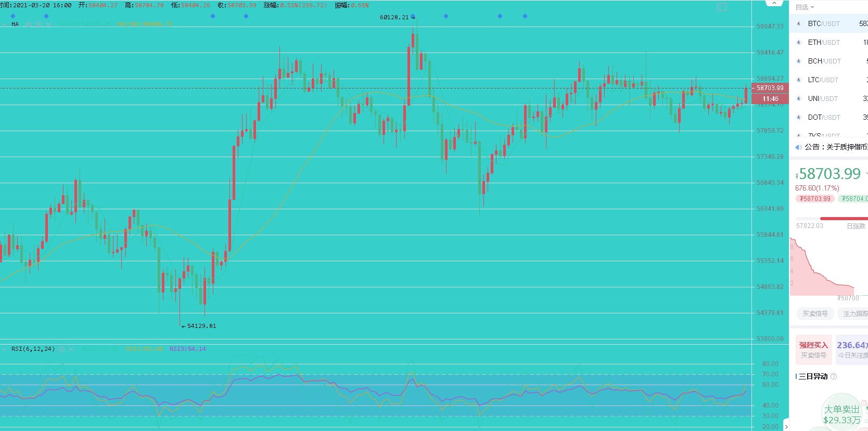Open the 强烈买入 signal card
Image resolution: width=868 pixels, height=431 pixels.
813,349
